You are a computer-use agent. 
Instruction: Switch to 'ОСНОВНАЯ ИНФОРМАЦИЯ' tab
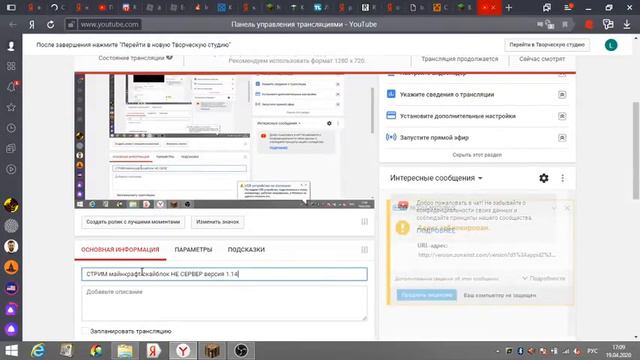click(120, 249)
